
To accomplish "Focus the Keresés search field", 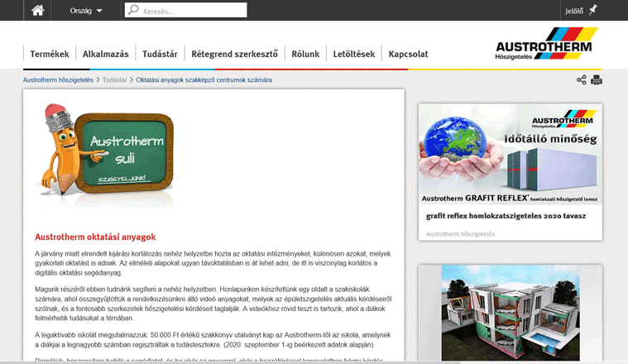I will point(186,10).
